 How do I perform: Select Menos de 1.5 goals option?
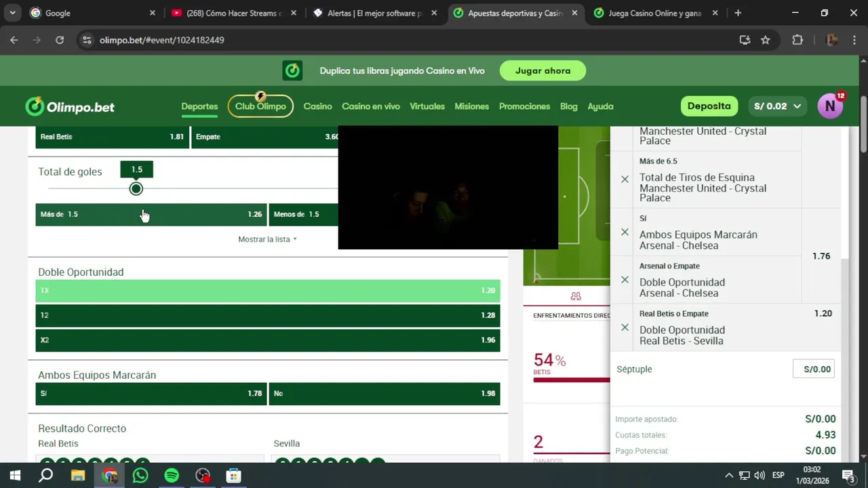coord(304,214)
